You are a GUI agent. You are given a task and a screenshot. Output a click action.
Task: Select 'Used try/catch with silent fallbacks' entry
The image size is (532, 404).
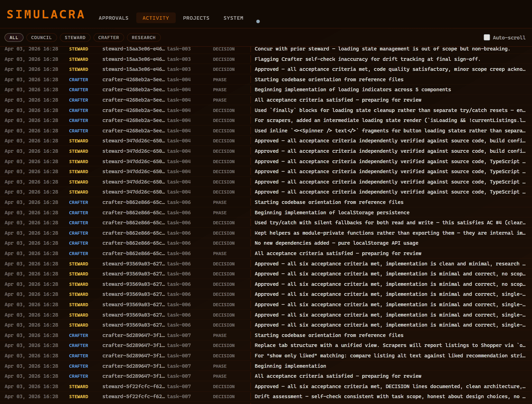coord(266,223)
